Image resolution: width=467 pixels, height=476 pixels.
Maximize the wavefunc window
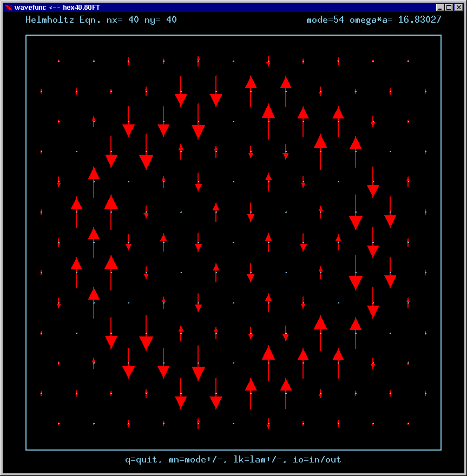click(x=449, y=7)
